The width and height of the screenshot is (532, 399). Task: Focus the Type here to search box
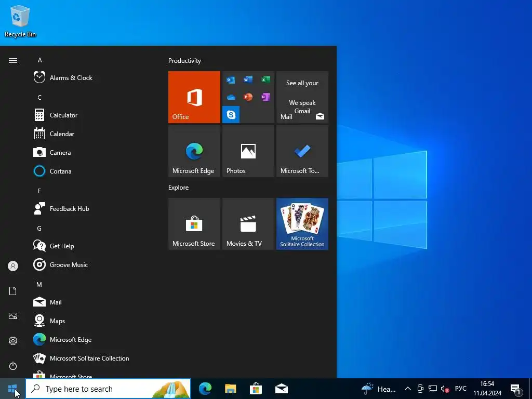tap(108, 389)
